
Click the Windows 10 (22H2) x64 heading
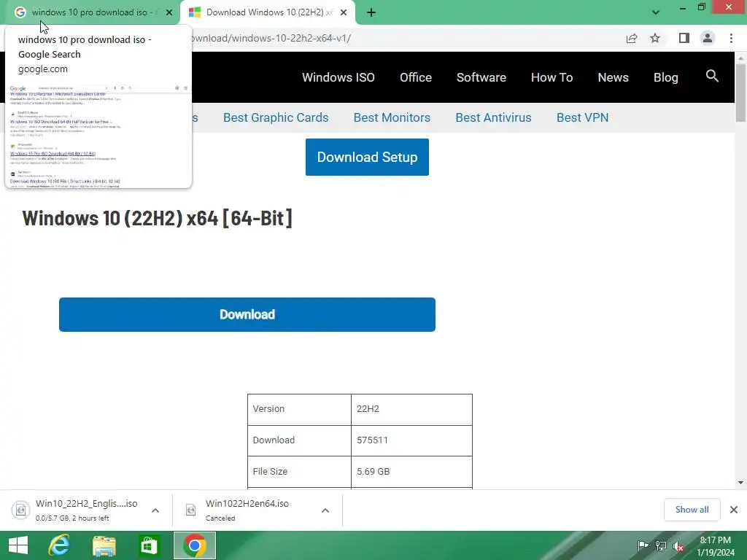click(x=158, y=218)
